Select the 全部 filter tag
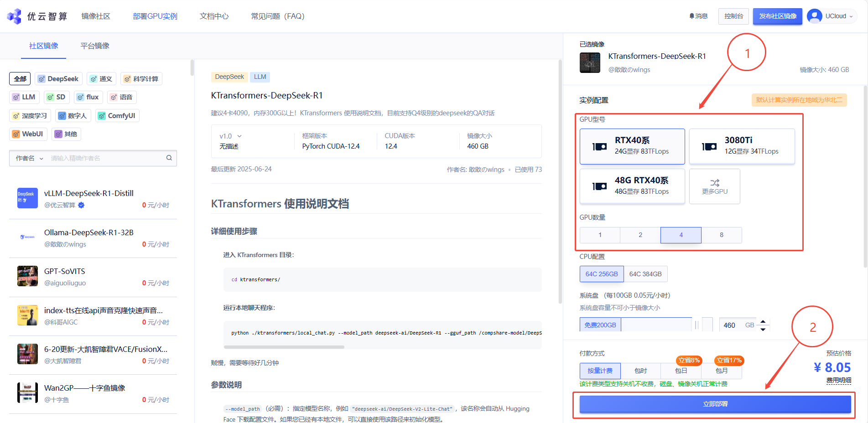This screenshot has height=423, width=868. (20, 79)
